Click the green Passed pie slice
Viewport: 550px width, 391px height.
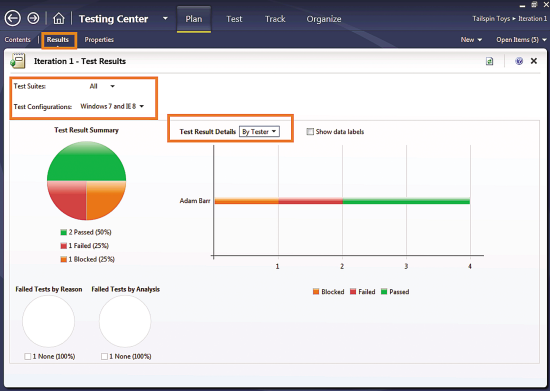(86, 161)
